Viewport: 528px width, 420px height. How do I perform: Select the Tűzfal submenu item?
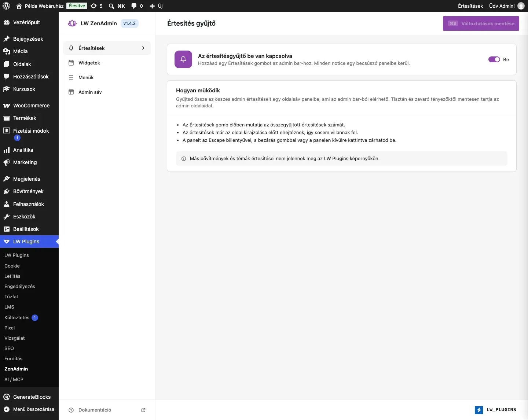11,296
